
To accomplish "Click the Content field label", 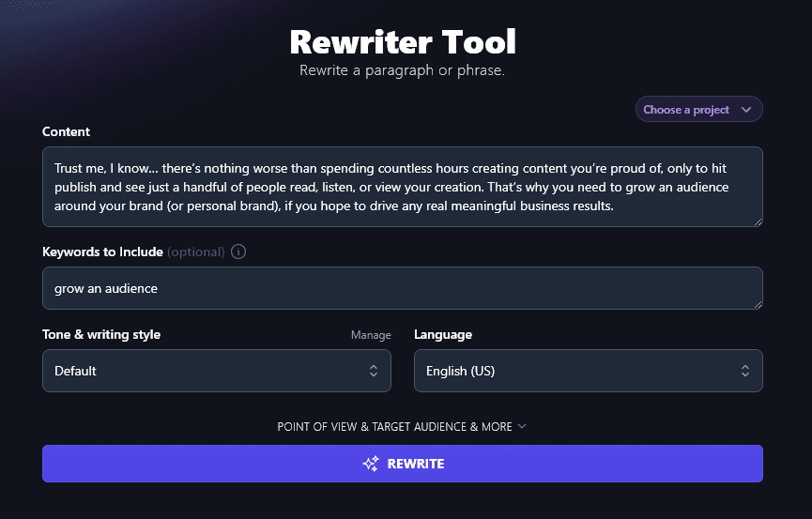I will (x=67, y=131).
